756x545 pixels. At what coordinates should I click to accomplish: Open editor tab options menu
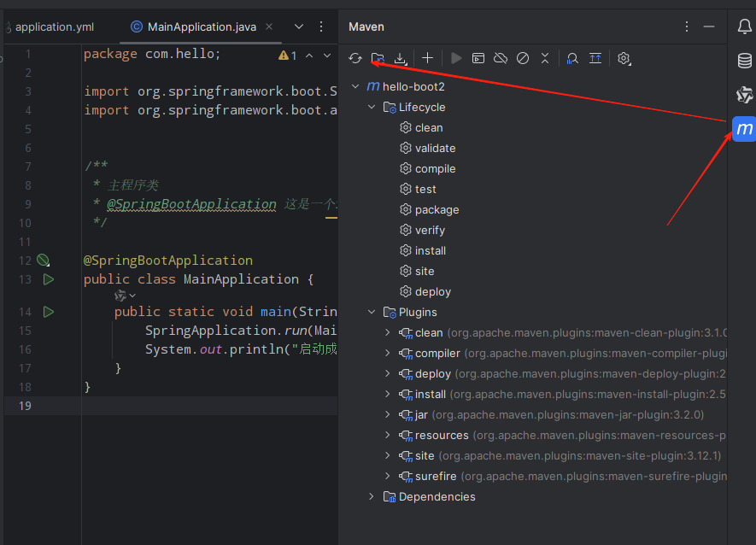click(x=321, y=26)
